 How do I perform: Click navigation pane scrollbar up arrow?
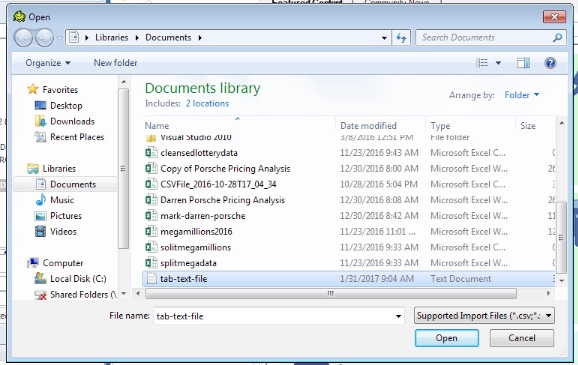pos(124,82)
